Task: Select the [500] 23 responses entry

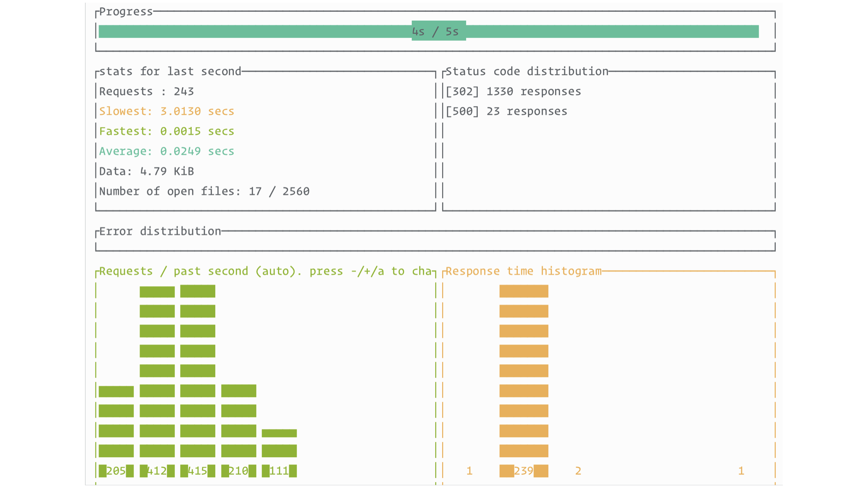Action: [506, 111]
